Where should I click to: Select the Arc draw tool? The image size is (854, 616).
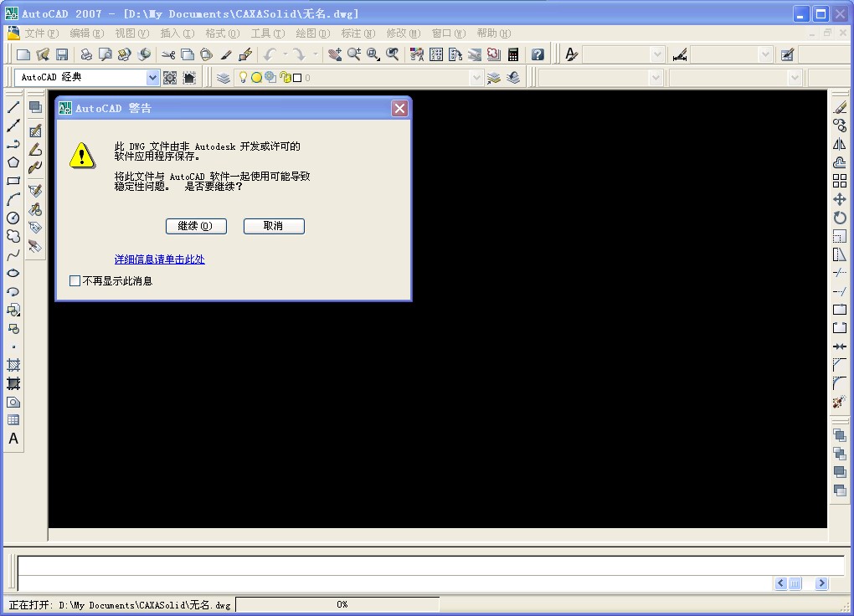click(13, 199)
